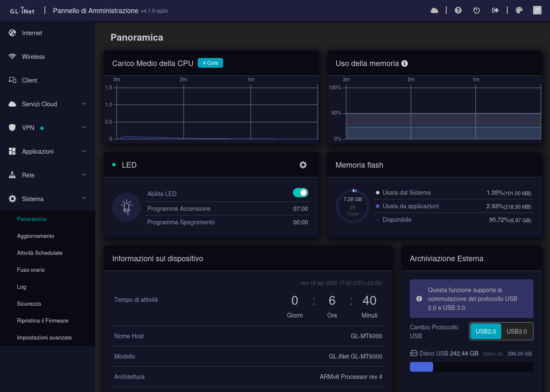Open Aggiornamento under Sistema
The height and width of the screenshot is (392, 550).
[x=36, y=236]
